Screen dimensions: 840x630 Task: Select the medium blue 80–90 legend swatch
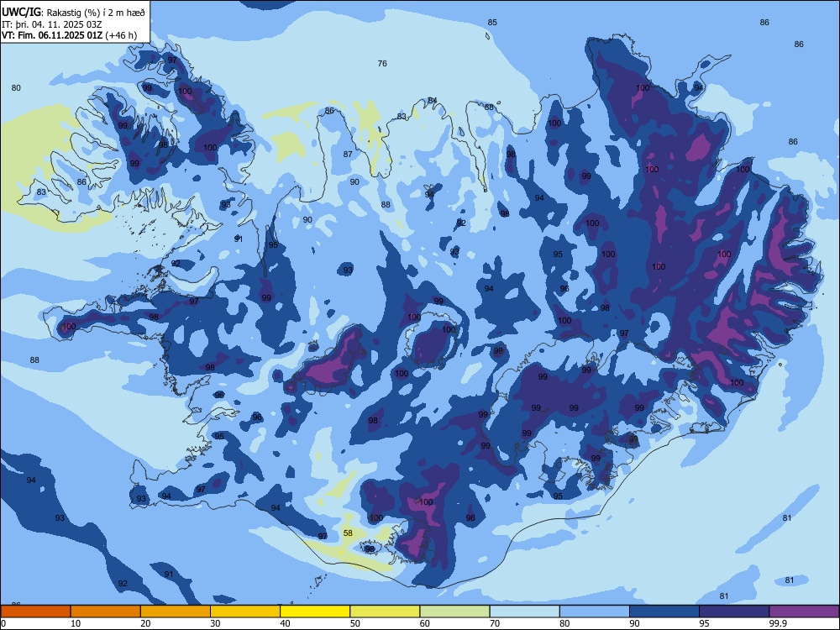[594, 612]
